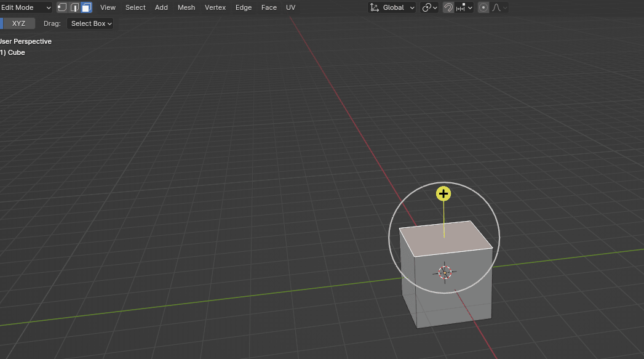Click the snapping increment icon
644x359 pixels.
click(x=461, y=7)
